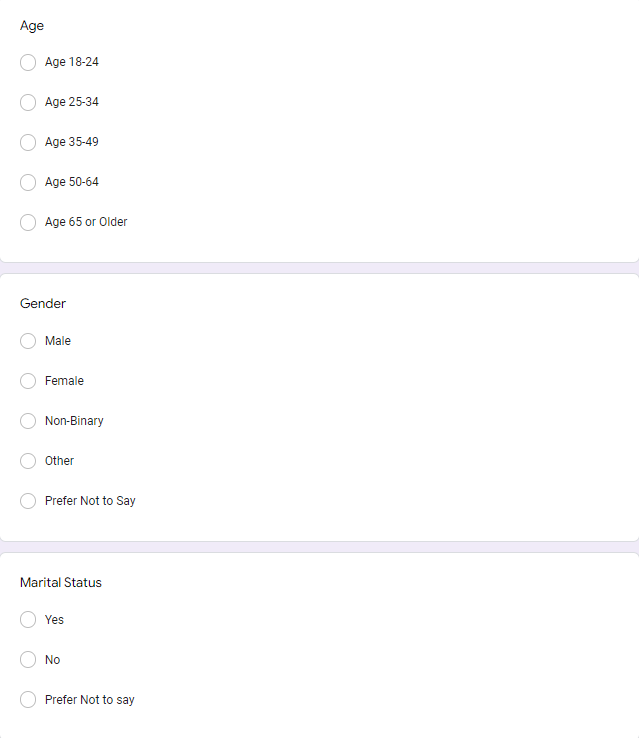The image size is (639, 738).
Task: Select the Age 18-24 radio option
Action: [28, 62]
